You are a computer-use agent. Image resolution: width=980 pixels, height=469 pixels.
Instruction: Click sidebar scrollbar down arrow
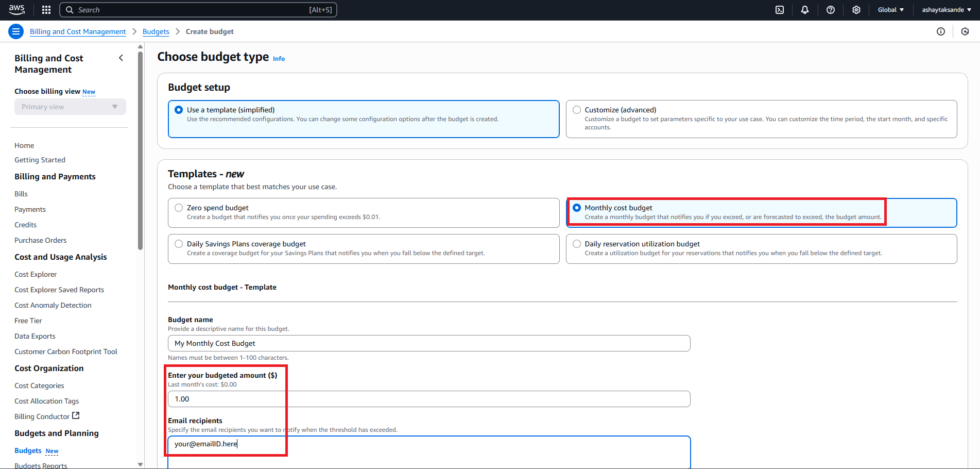point(140,464)
